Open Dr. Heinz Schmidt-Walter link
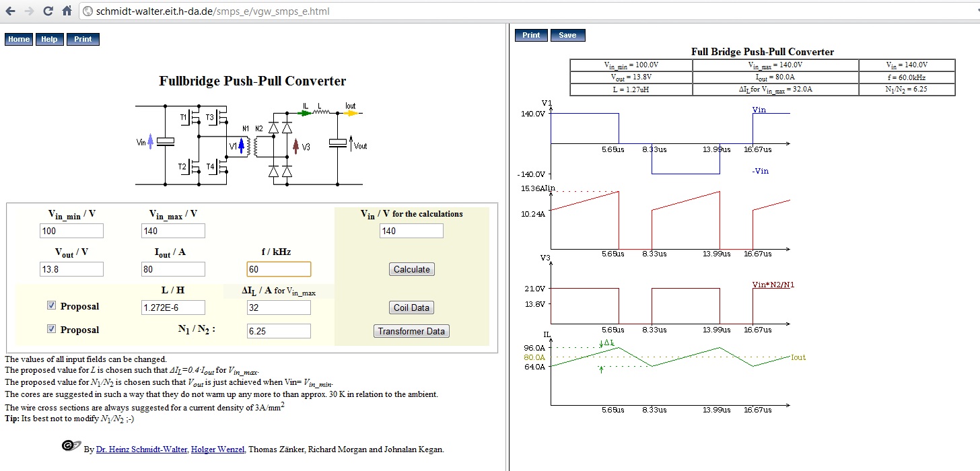Screen dimensions: 980x471 point(141,449)
